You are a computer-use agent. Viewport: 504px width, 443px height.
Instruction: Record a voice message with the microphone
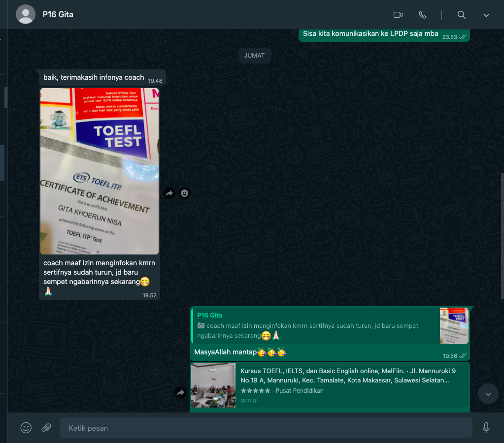[486, 428]
